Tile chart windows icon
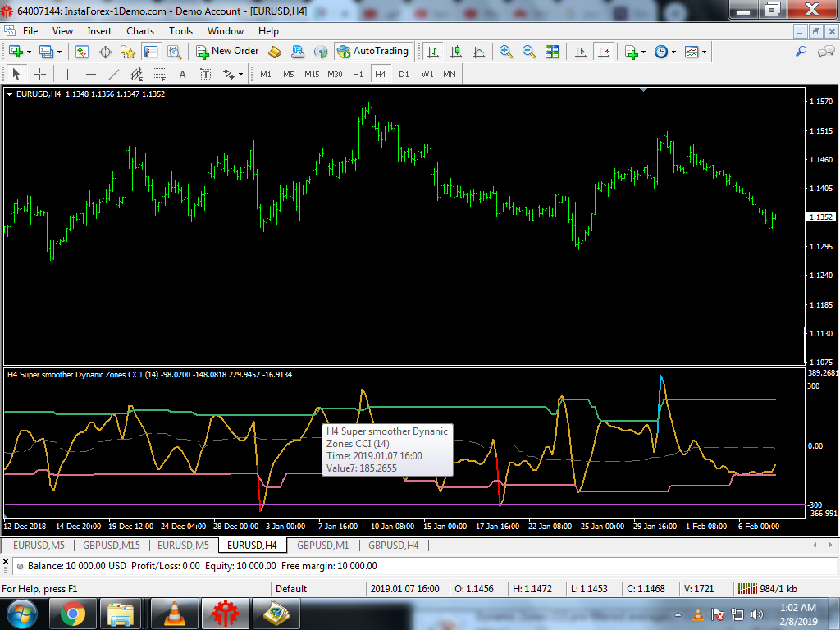The image size is (840, 630). 552,51
